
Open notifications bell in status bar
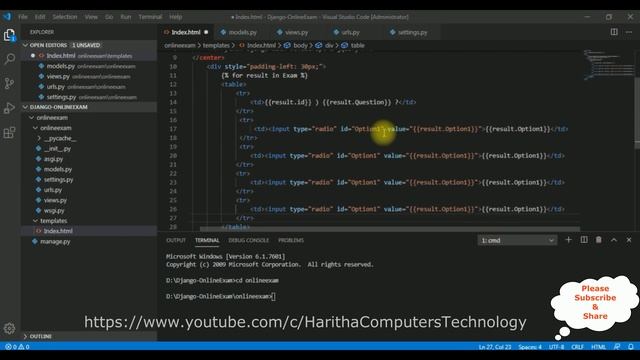[x=631, y=347]
